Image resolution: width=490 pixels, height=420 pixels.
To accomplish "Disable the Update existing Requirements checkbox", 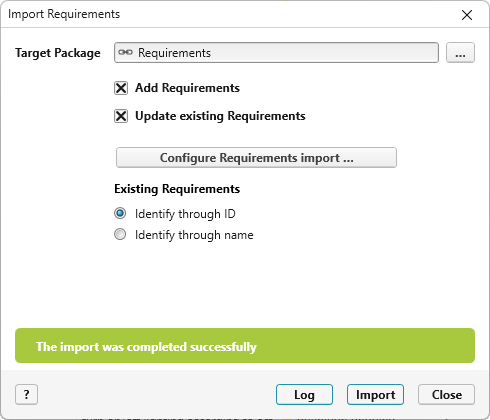I will 121,116.
